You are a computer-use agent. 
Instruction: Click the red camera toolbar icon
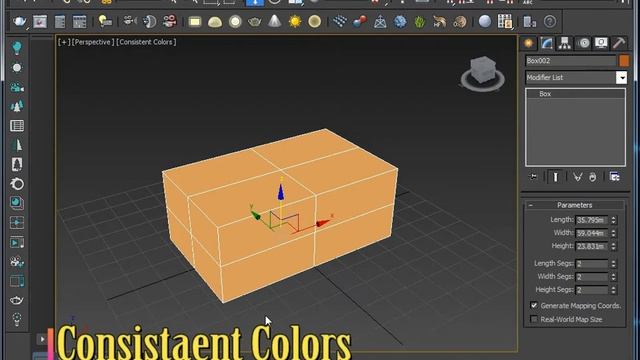coord(169,21)
